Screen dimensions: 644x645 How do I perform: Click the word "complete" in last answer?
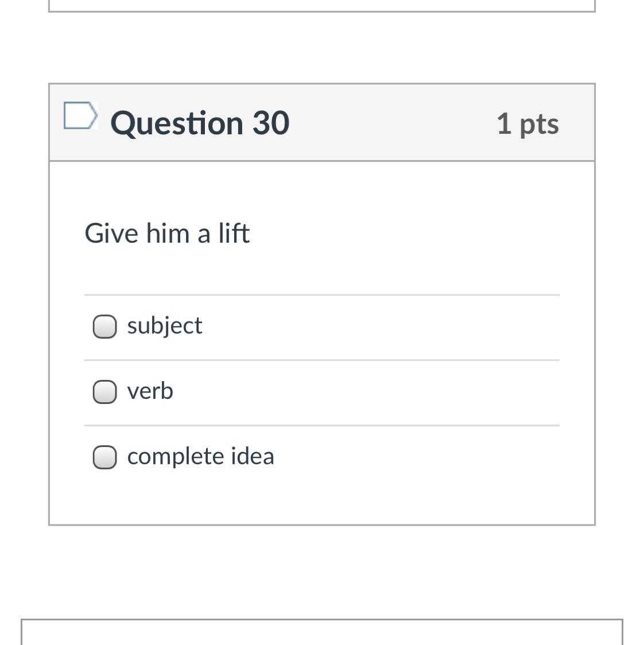176,456
